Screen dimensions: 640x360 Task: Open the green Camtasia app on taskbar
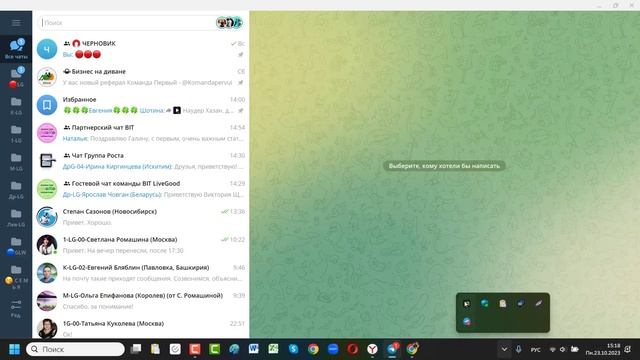tap(215, 349)
